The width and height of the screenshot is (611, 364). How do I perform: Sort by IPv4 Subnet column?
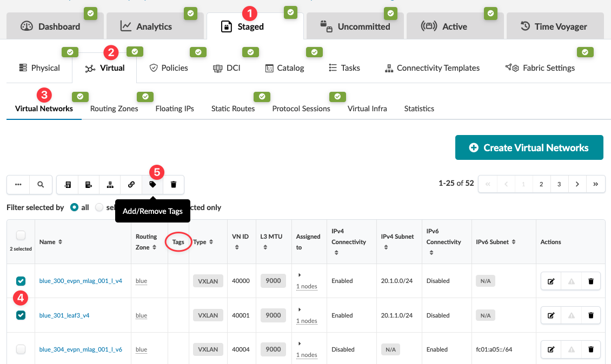386,247
